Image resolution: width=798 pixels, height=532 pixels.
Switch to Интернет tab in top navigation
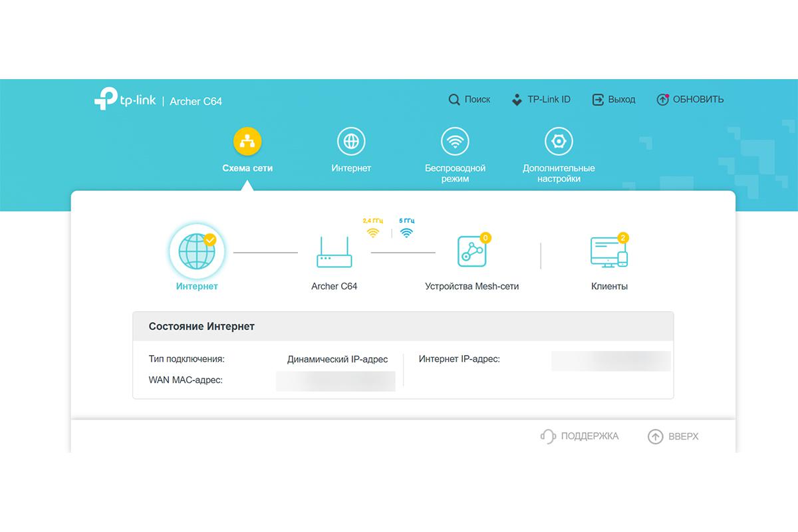351,142
